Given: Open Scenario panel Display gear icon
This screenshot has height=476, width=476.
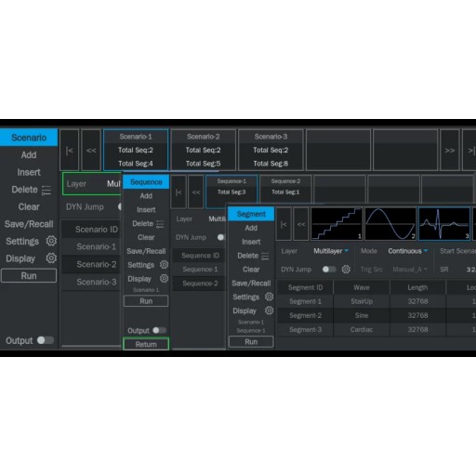Looking at the screenshot, I should click(x=51, y=258).
